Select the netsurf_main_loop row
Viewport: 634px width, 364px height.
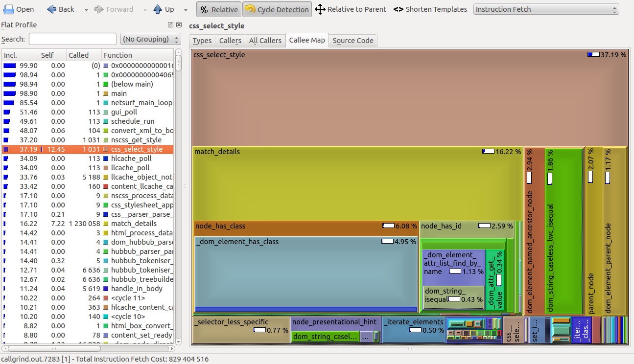point(88,103)
